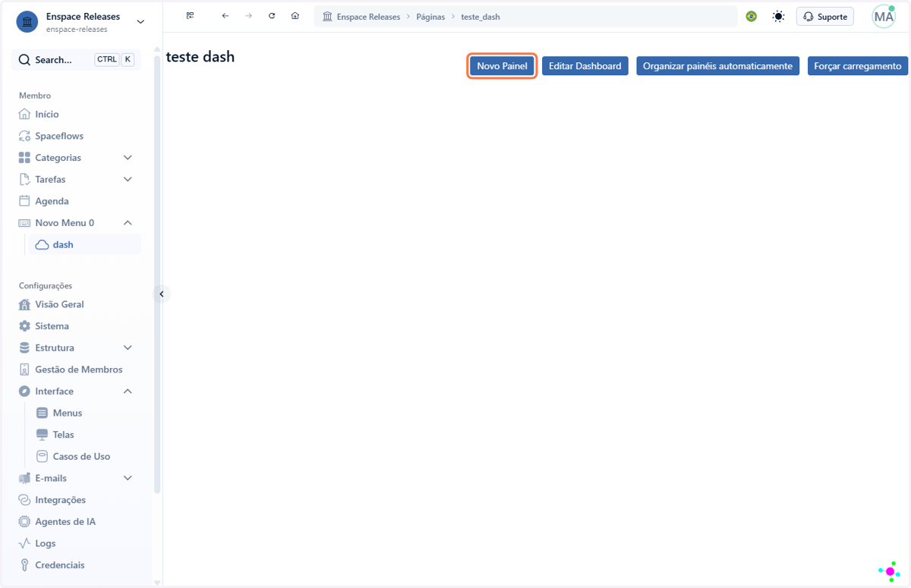Click the Categorias grid icon

(24, 158)
